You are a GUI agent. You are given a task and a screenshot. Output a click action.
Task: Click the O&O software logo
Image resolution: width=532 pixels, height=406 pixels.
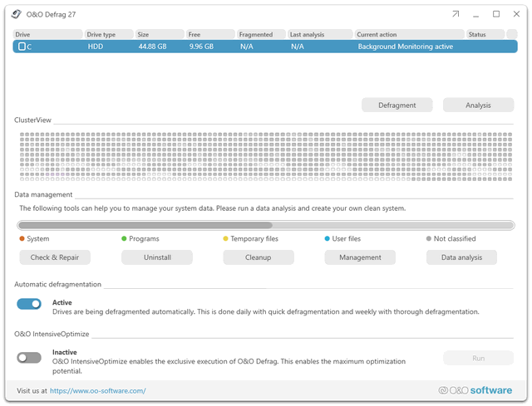click(475, 390)
